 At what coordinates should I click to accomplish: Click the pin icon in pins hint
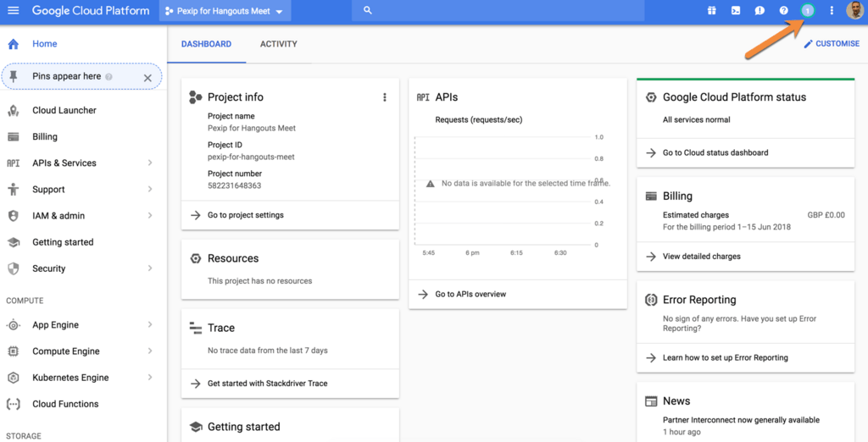tap(14, 76)
